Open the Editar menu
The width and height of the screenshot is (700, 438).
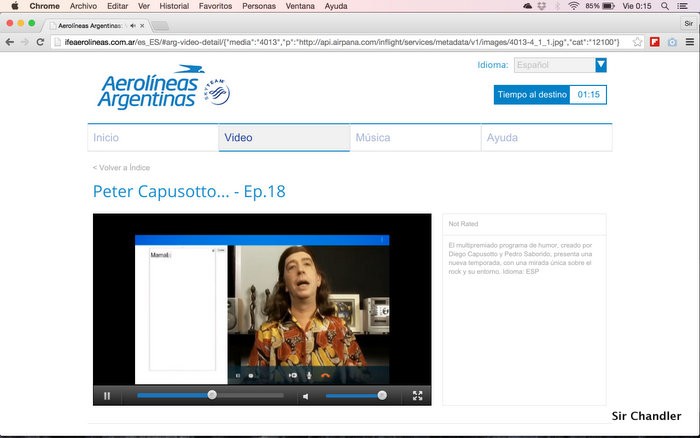(x=117, y=6)
